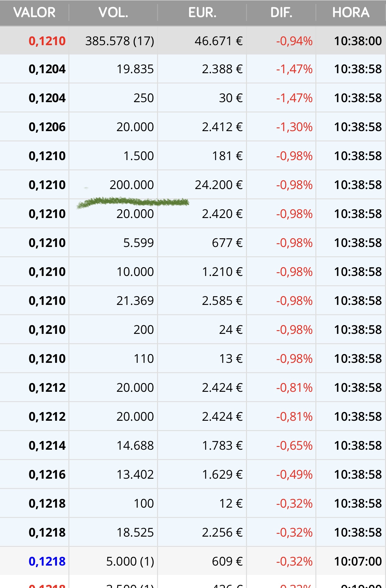Select the 2.585 € amount cell
This screenshot has width=386, height=588.
[222, 301]
